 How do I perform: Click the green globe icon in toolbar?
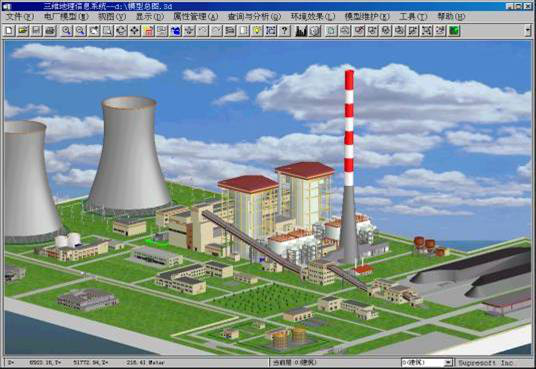click(454, 31)
